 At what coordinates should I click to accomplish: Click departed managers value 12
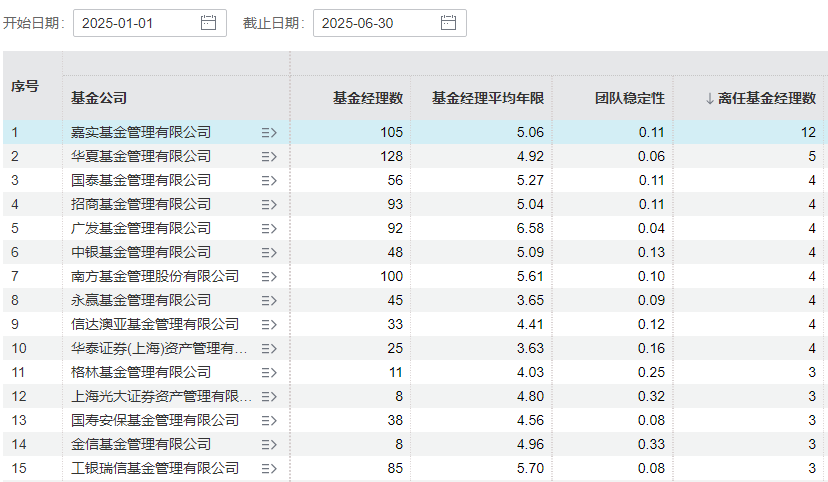pyautogui.click(x=808, y=132)
